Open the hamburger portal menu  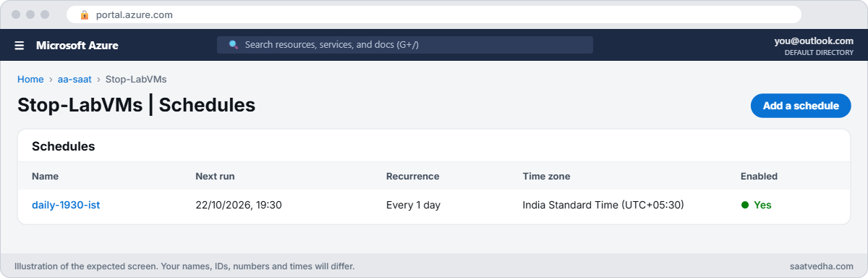pos(20,45)
